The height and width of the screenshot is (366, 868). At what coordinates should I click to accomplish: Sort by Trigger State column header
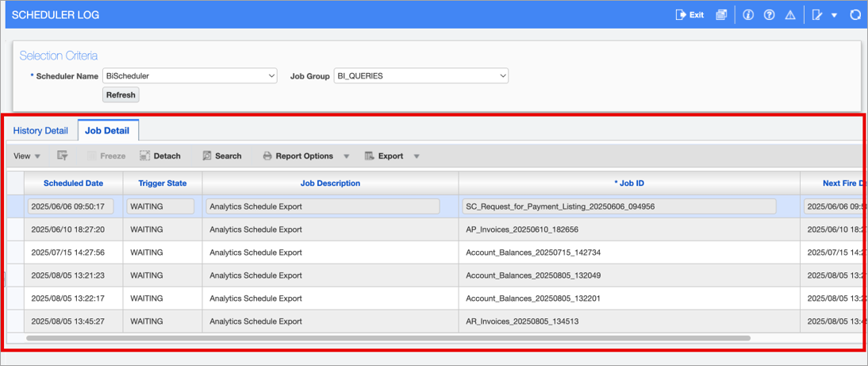click(x=162, y=183)
